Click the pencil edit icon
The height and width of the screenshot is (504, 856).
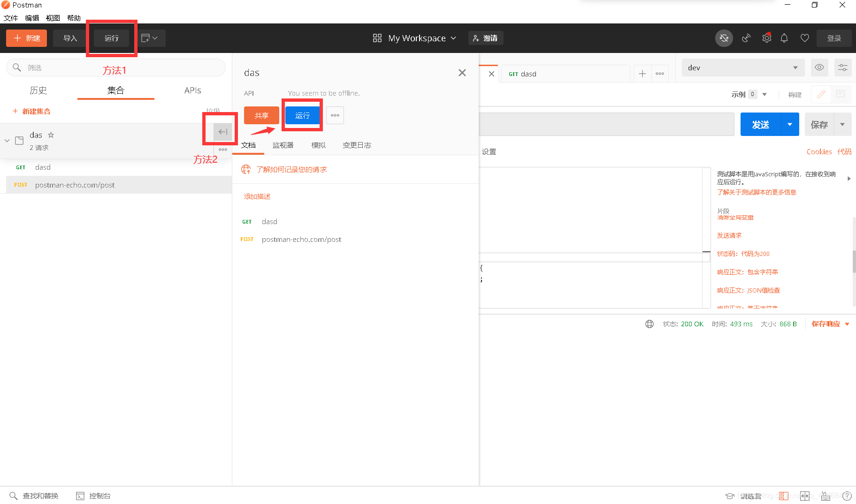[x=821, y=94]
